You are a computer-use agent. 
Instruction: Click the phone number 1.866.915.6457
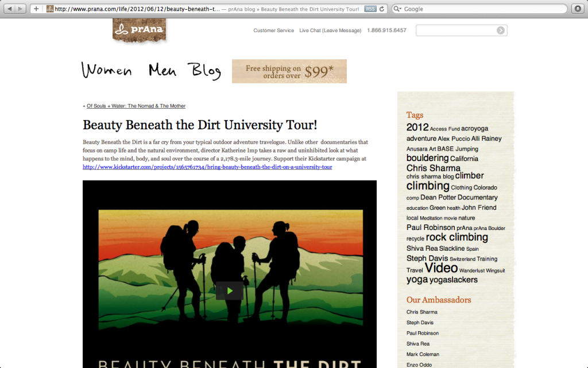click(x=386, y=30)
